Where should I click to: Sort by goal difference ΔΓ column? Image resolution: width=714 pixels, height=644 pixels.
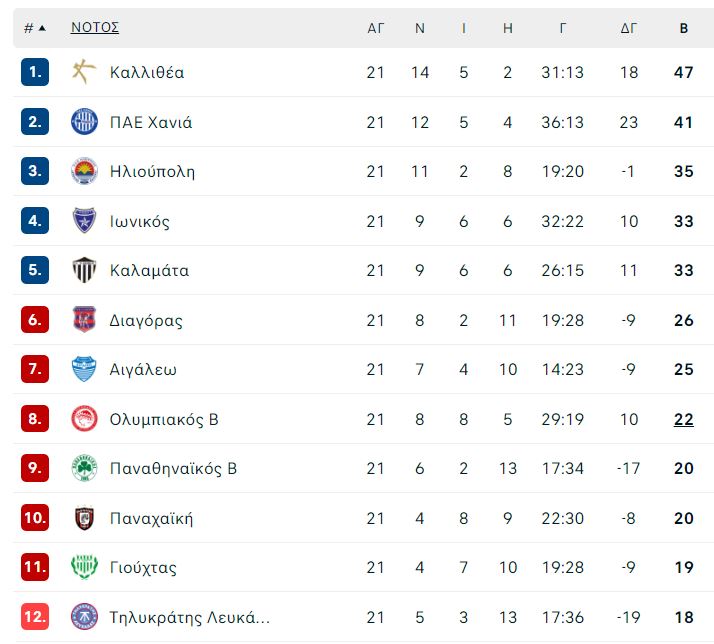click(628, 28)
